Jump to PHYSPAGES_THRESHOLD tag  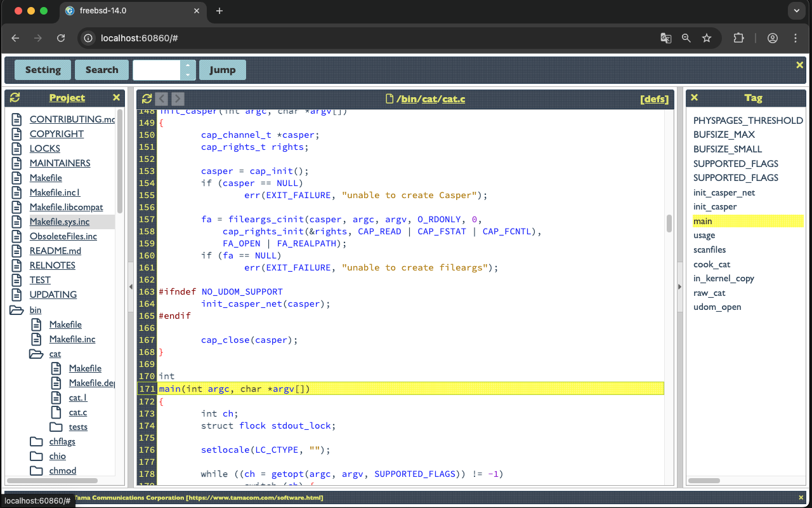pyautogui.click(x=748, y=121)
